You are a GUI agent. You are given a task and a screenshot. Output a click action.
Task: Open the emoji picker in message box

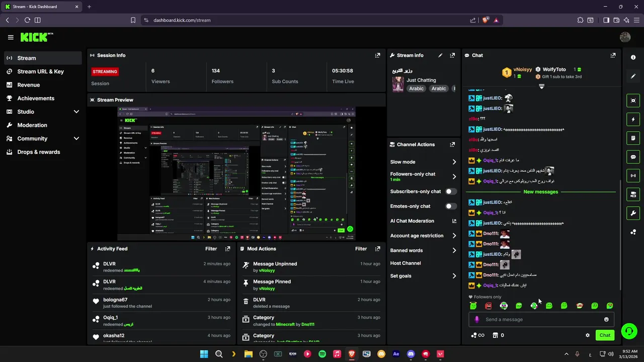pyautogui.click(x=606, y=319)
